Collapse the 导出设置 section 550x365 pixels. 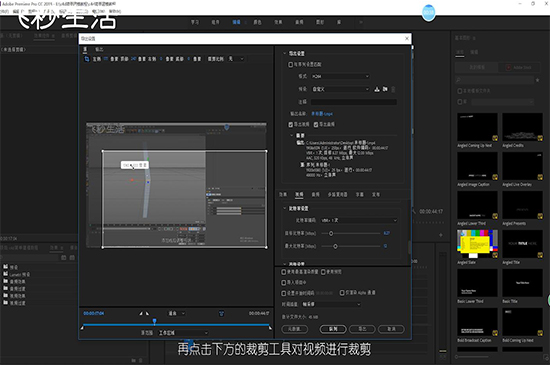pos(284,54)
